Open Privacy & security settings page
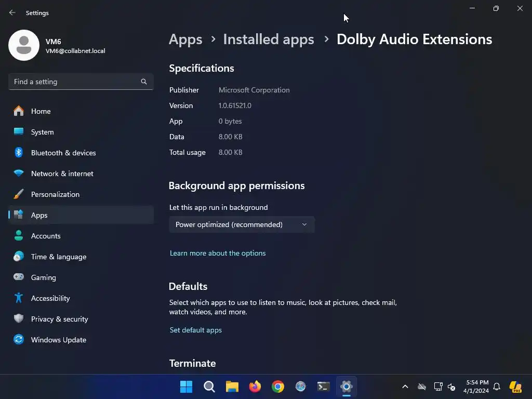 (81, 318)
